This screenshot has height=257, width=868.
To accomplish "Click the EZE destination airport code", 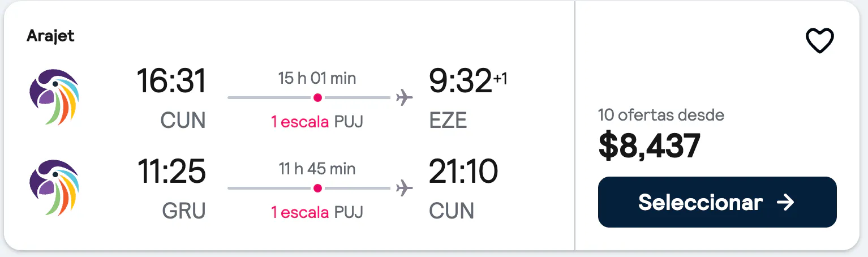I will [x=448, y=121].
